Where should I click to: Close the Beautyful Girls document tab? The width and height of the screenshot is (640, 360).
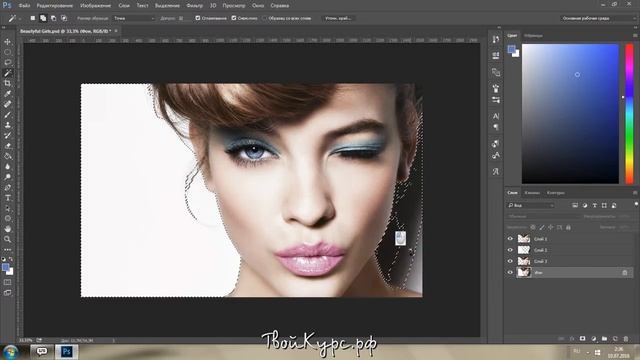pyautogui.click(x=116, y=31)
